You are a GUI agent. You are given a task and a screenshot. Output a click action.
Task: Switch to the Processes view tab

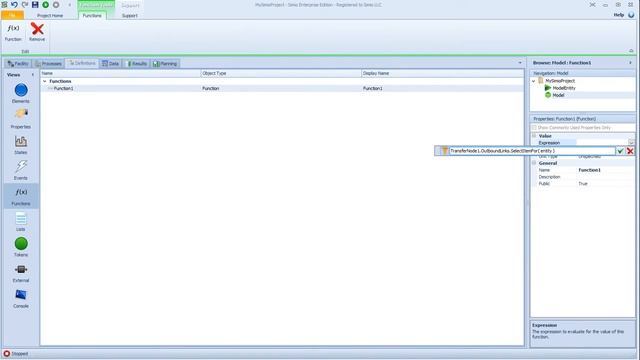(49, 64)
